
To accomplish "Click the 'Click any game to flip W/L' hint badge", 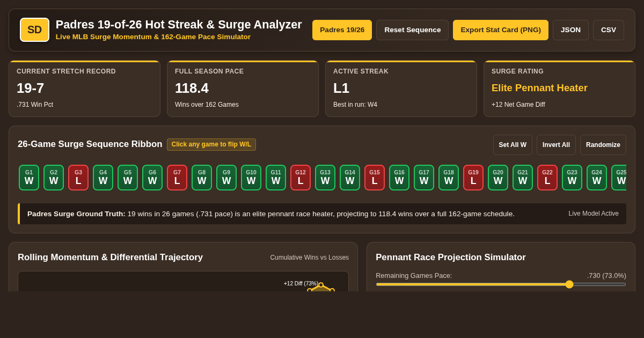I will [211, 145].
